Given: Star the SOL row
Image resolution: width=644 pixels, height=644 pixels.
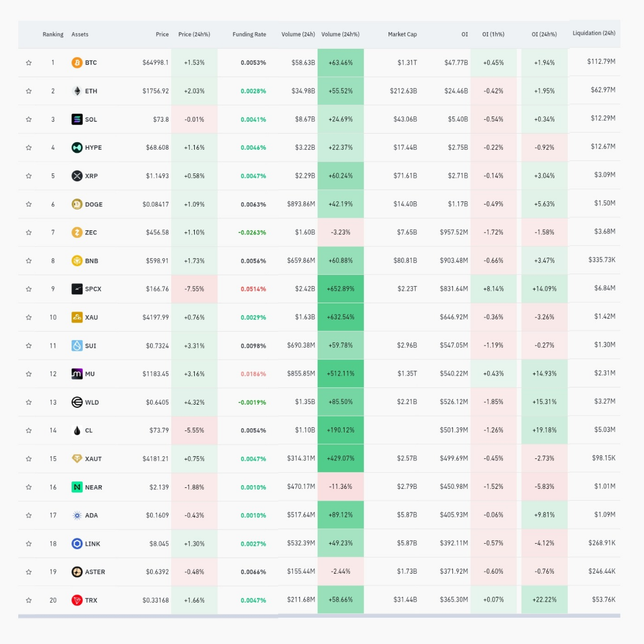Looking at the screenshot, I should [28, 119].
